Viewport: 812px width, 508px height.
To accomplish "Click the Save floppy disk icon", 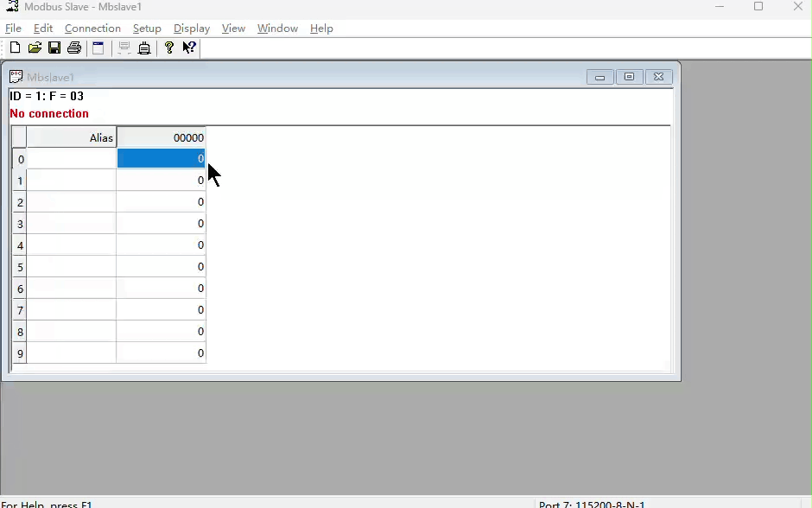I will click(54, 48).
